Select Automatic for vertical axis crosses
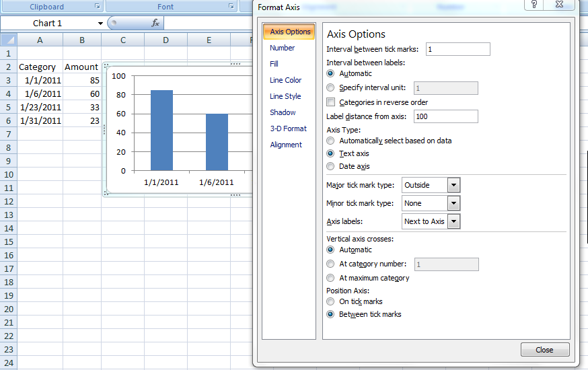Screen dimensions: 588x370 330,250
